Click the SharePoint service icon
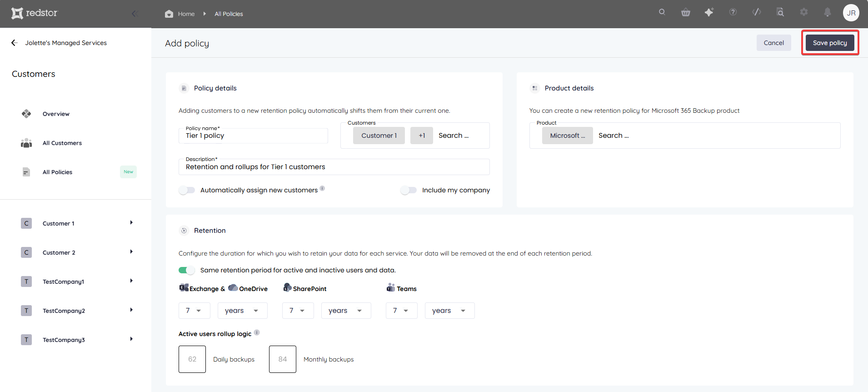 coord(287,287)
